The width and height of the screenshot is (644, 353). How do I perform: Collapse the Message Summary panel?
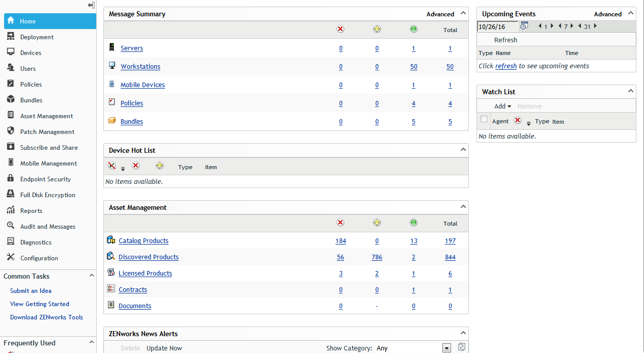463,14
